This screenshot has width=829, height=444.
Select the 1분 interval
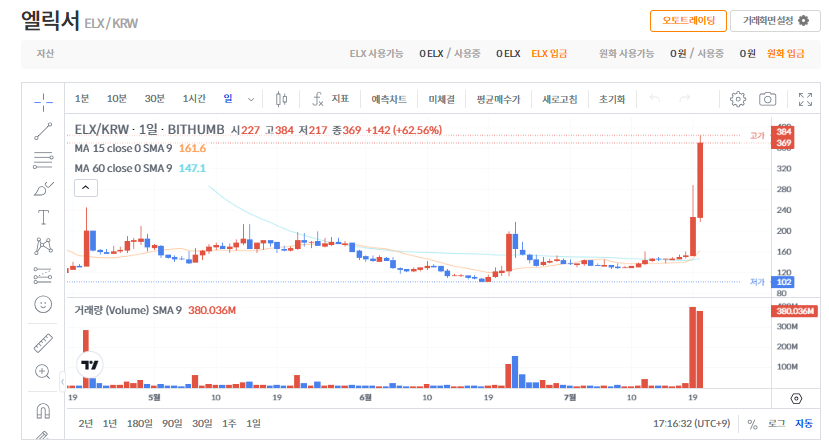pos(82,99)
